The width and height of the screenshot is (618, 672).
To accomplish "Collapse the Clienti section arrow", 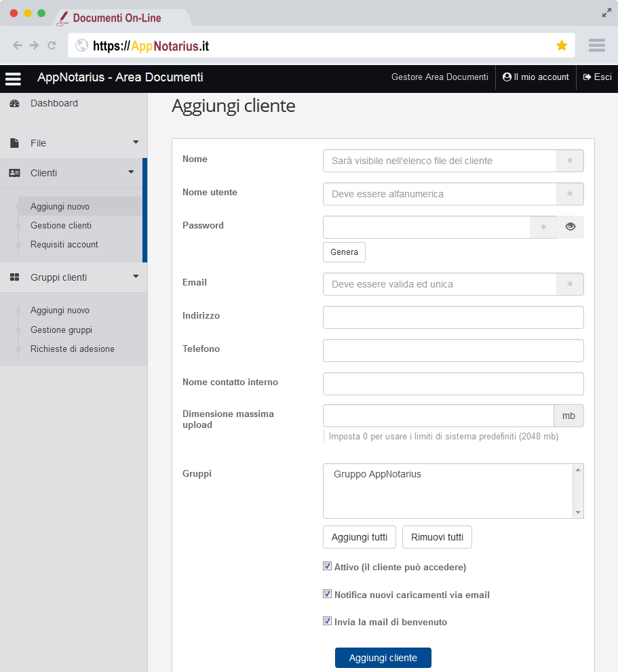I will tap(132, 172).
